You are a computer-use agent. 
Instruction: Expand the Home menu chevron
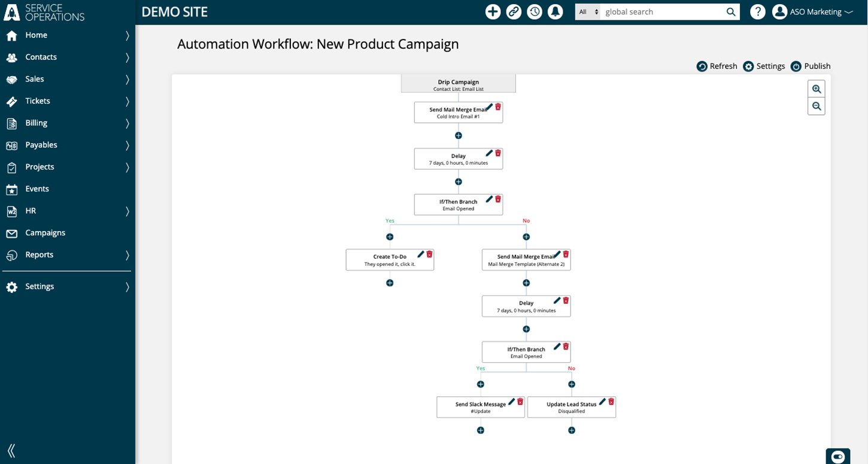(x=127, y=35)
